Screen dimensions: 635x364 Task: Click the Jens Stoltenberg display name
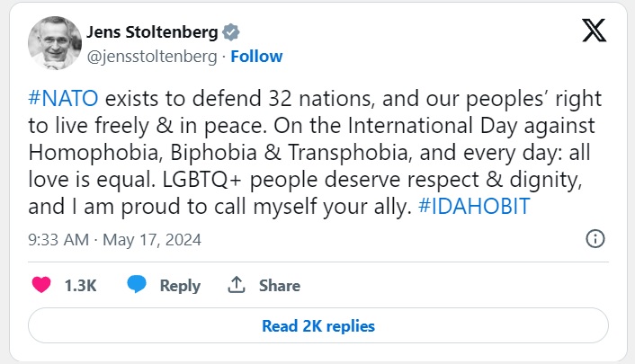tap(151, 33)
